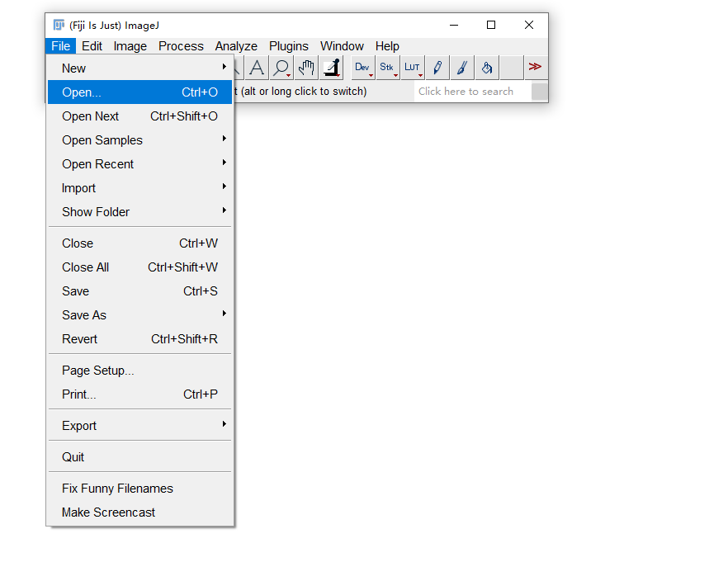Select the Text tool
The width and height of the screenshot is (728, 562).
pos(258,68)
